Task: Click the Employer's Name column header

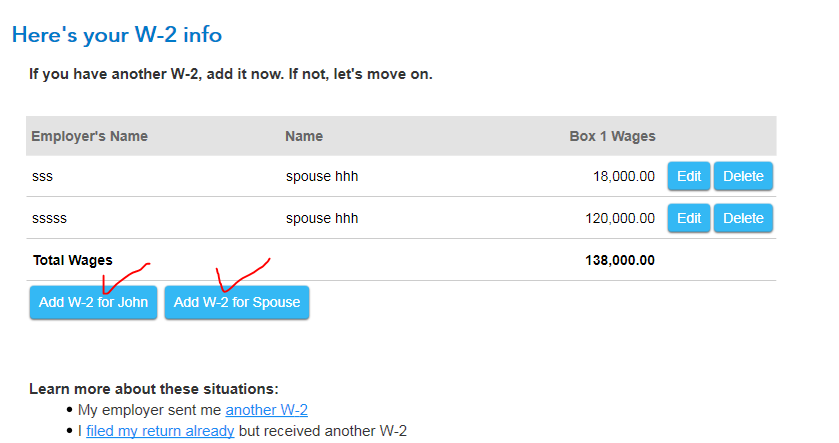Action: click(x=89, y=136)
